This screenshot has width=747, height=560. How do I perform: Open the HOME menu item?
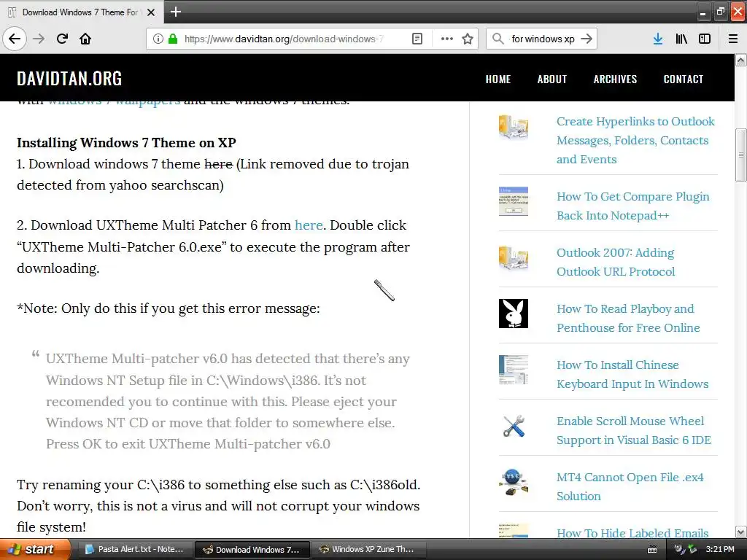coord(498,79)
